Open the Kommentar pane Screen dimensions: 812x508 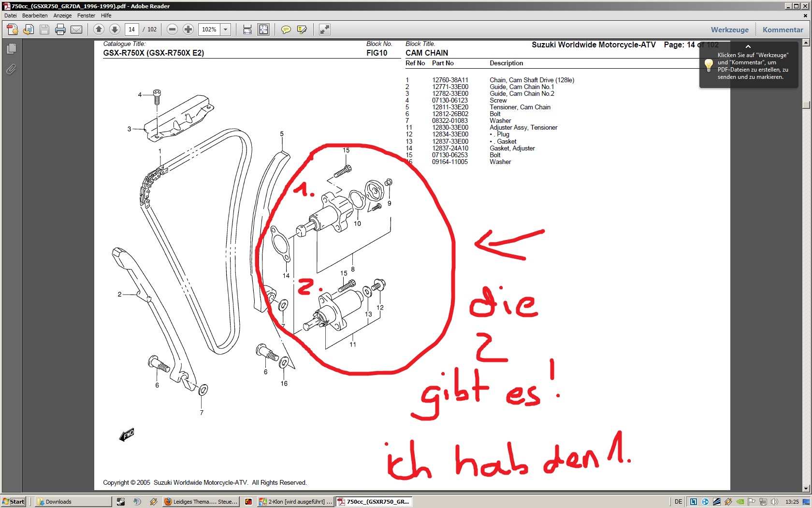pyautogui.click(x=783, y=30)
